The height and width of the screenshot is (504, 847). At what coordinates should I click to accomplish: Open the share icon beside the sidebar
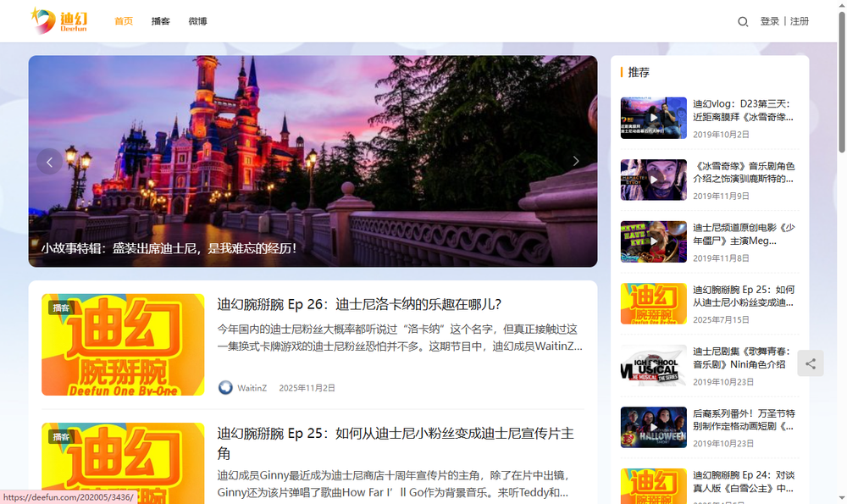tap(811, 363)
